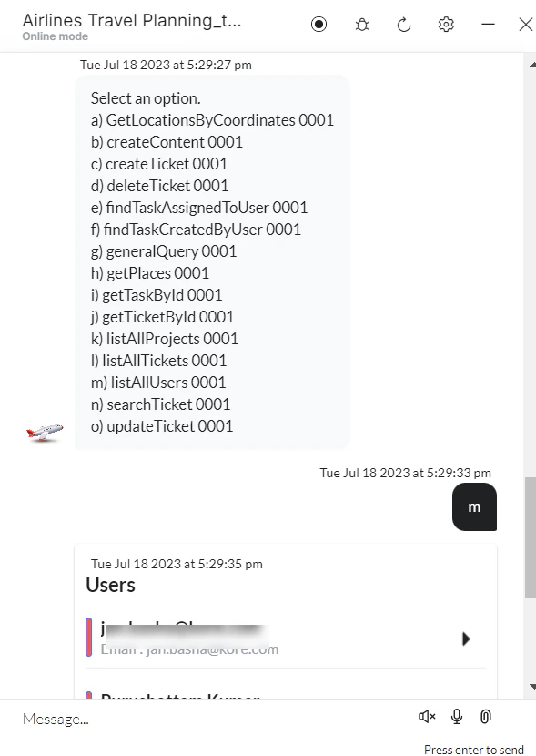536x756 pixels.
Task: Start voice input with the microphone icon
Action: pyautogui.click(x=456, y=717)
